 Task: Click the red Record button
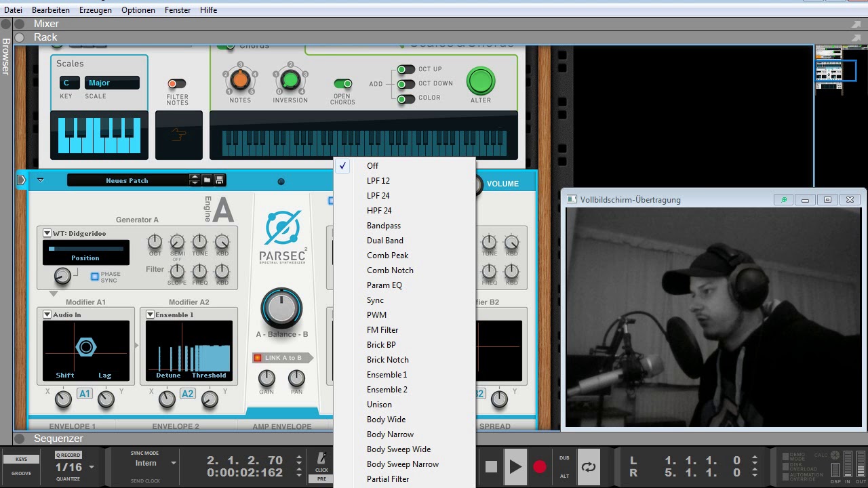click(x=540, y=466)
